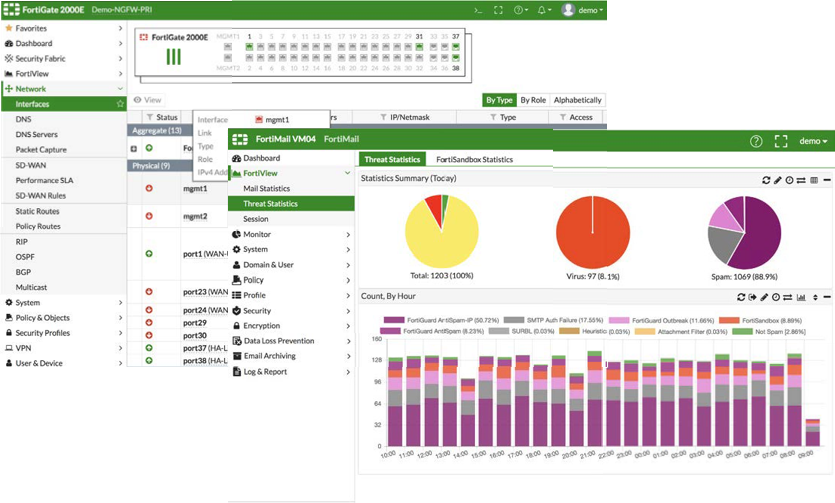This screenshot has width=835, height=503.
Task: Refresh the Statistics Summary widget
Action: tap(766, 180)
